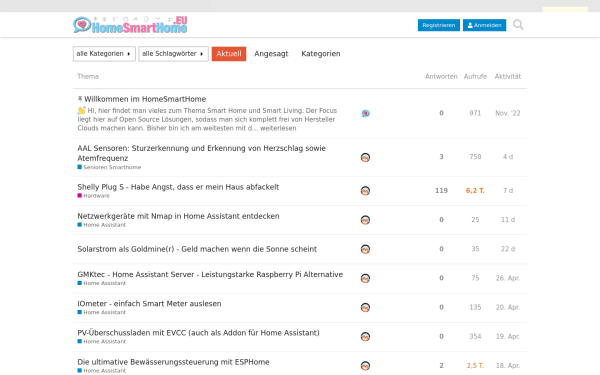The width and height of the screenshot is (600, 375).
Task: Open topic Die ultimative Bewässerungssteuerung mit ESPHome
Action: click(x=173, y=362)
